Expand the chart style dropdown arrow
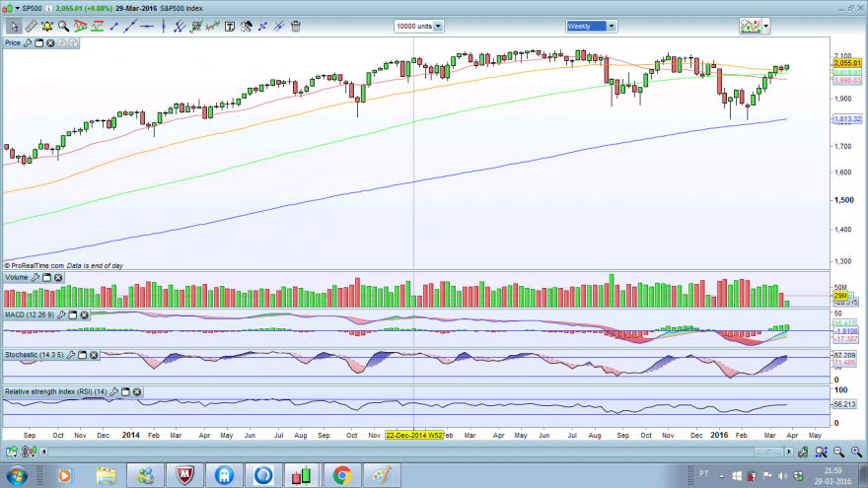 coord(766,26)
